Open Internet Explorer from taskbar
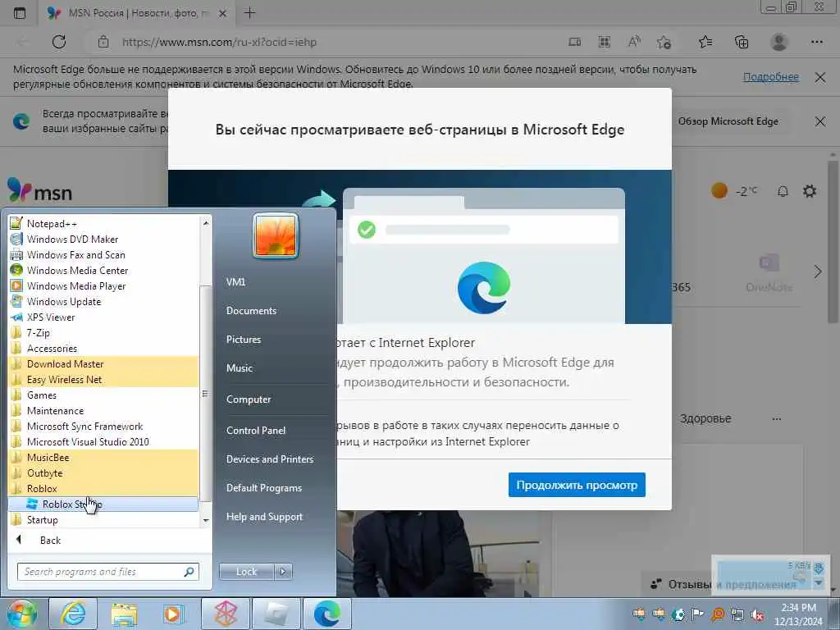The height and width of the screenshot is (630, 840). click(73, 614)
